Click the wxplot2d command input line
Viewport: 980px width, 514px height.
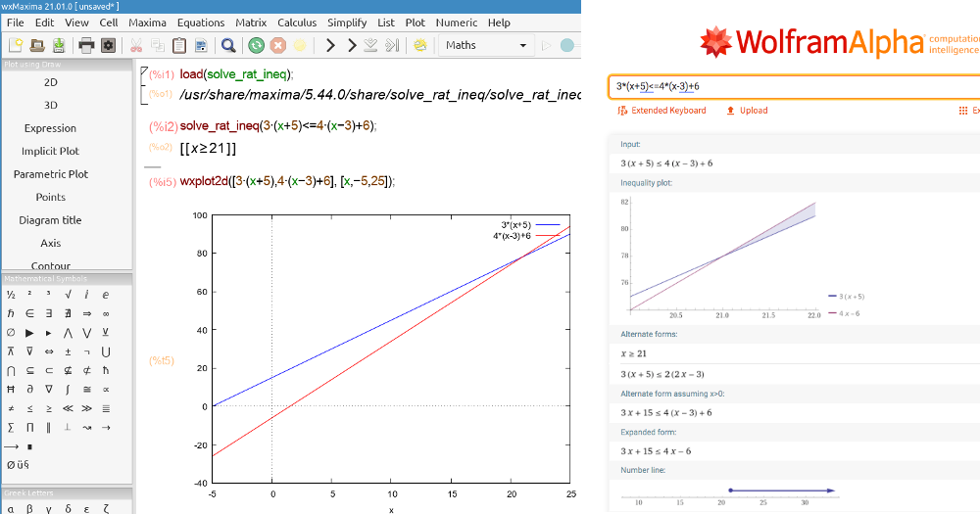click(287, 181)
